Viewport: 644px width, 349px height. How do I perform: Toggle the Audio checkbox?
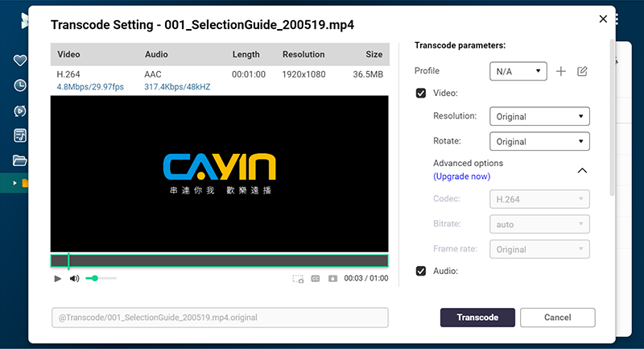[x=420, y=271]
